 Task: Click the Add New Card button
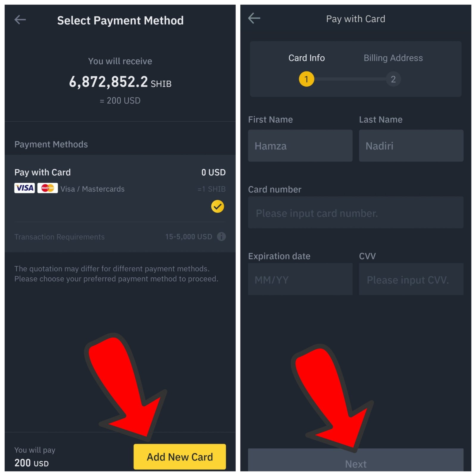[x=180, y=457]
